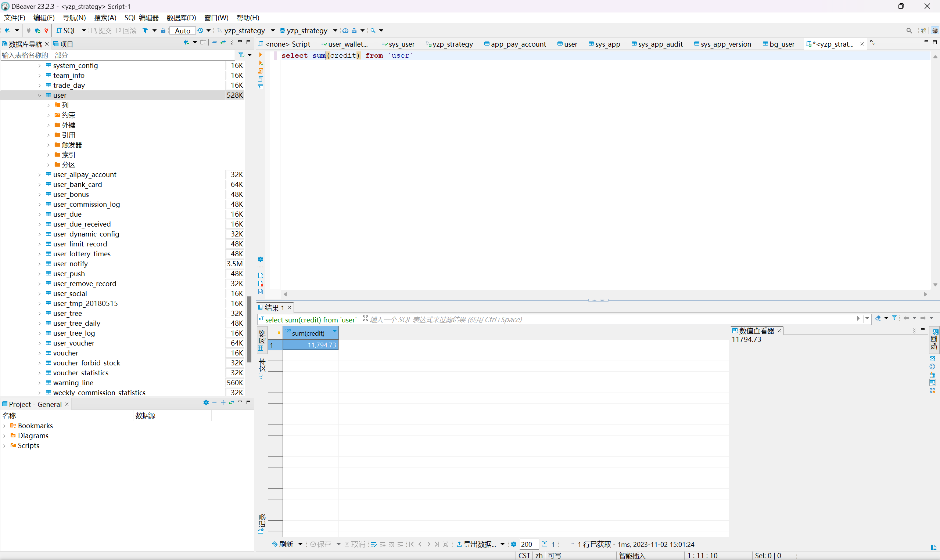940x560 pixels.
Task: Expand the 列 columns folder
Action: 48,105
